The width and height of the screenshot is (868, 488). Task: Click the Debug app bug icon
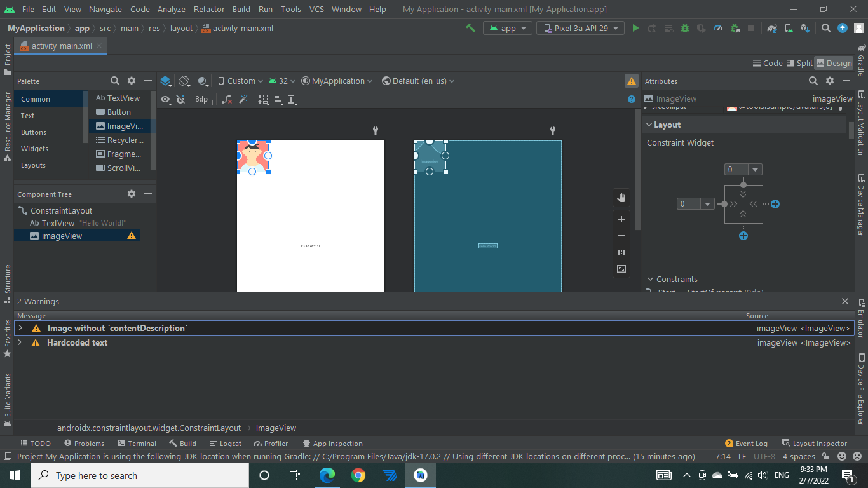point(685,28)
